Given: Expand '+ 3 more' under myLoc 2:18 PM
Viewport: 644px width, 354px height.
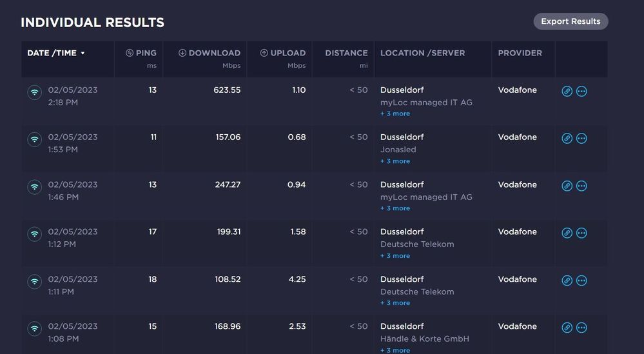Looking at the screenshot, I should pyautogui.click(x=395, y=113).
